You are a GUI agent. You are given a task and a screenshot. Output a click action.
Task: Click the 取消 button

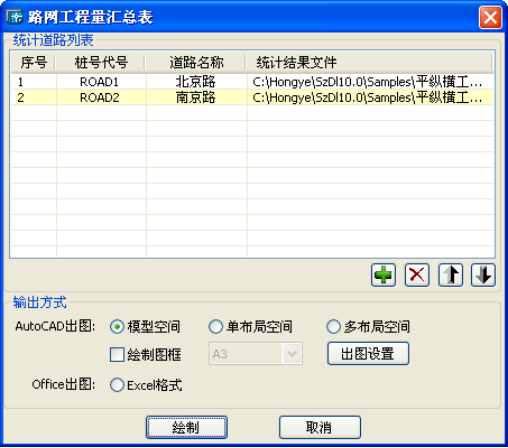[x=320, y=427]
